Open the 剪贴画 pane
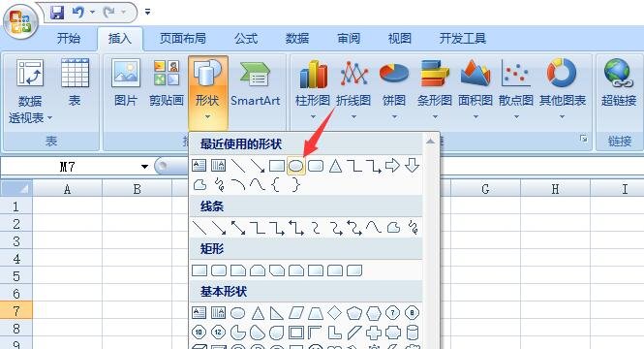 coord(167,82)
